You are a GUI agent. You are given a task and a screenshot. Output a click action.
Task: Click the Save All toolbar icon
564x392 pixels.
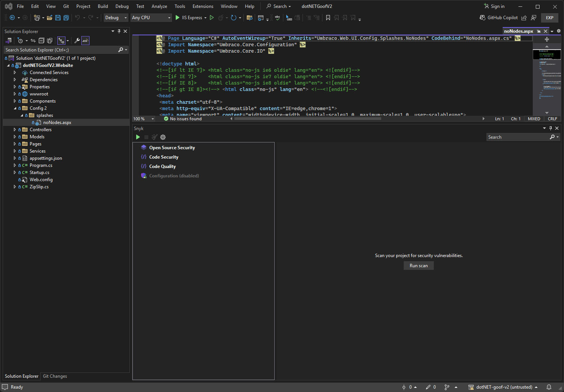(x=66, y=18)
